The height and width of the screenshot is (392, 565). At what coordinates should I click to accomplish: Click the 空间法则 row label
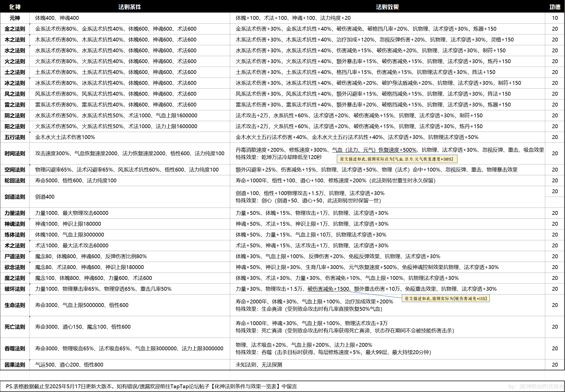coord(15,170)
